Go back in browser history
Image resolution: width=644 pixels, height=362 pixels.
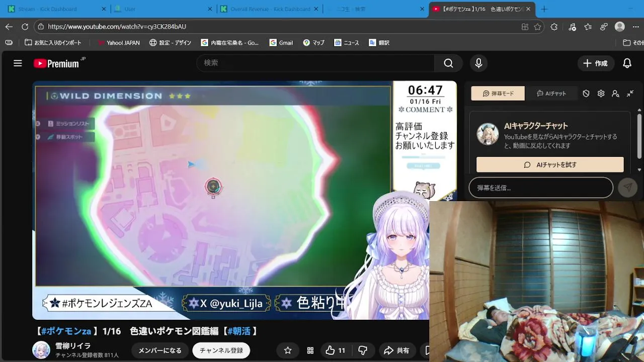point(9,27)
